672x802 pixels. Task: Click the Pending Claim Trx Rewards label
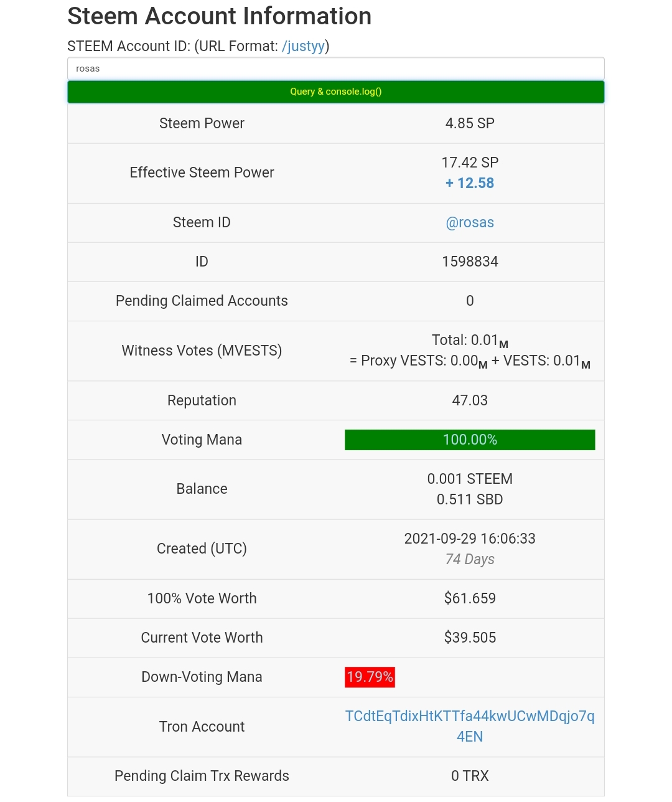click(202, 776)
